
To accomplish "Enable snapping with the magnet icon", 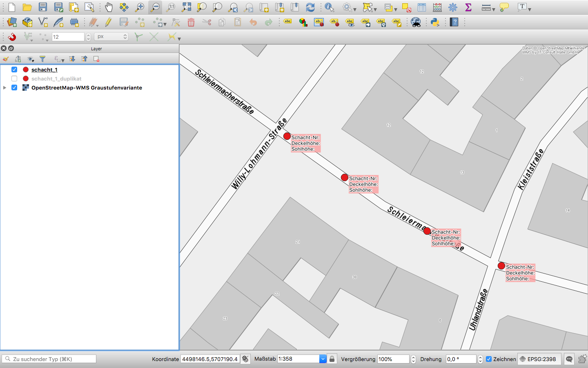I will pyautogui.click(x=12, y=37).
